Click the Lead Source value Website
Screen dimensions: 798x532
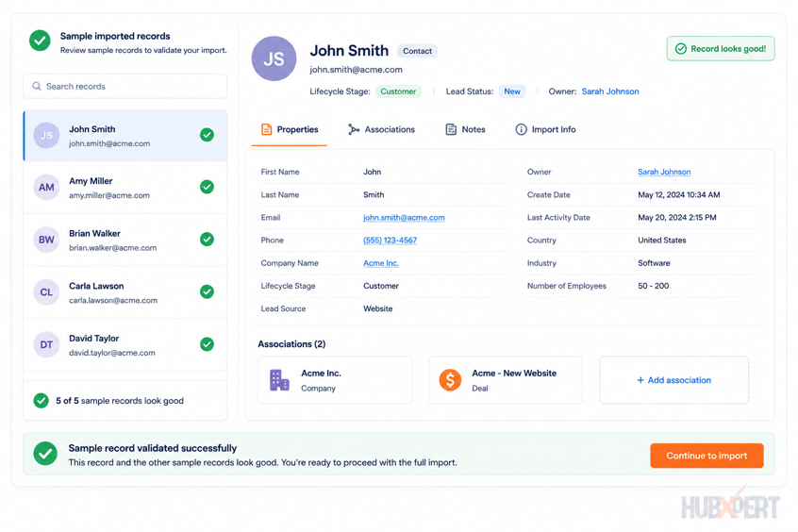click(x=377, y=308)
